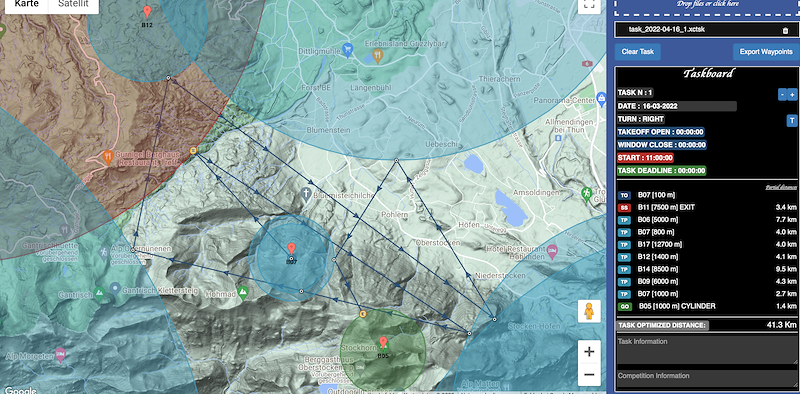800x394 pixels.
Task: Select the B11 EXIT start row
Action: [707, 207]
